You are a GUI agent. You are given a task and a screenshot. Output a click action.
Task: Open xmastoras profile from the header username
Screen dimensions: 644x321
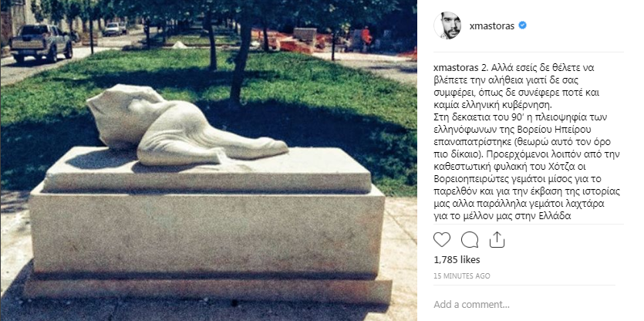click(x=492, y=26)
